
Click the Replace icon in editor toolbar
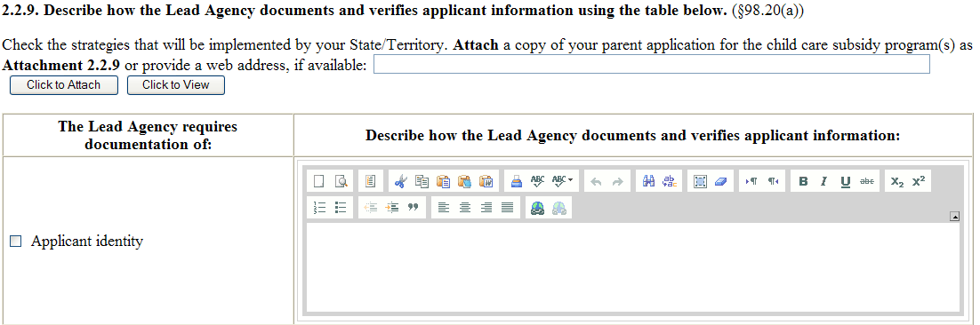670,181
